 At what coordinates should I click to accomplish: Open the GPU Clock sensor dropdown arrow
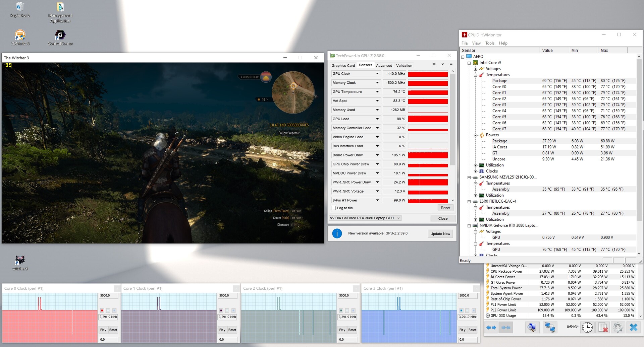click(x=377, y=74)
